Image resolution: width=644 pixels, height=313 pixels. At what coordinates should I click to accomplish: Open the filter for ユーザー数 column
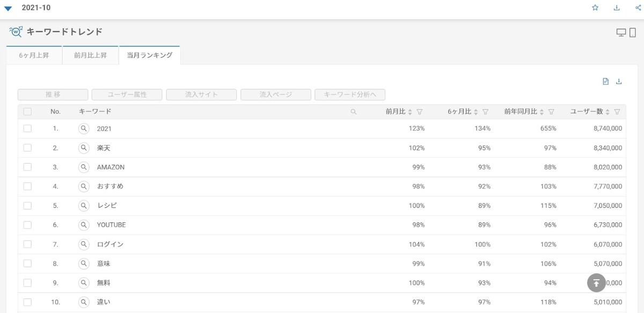click(x=617, y=112)
